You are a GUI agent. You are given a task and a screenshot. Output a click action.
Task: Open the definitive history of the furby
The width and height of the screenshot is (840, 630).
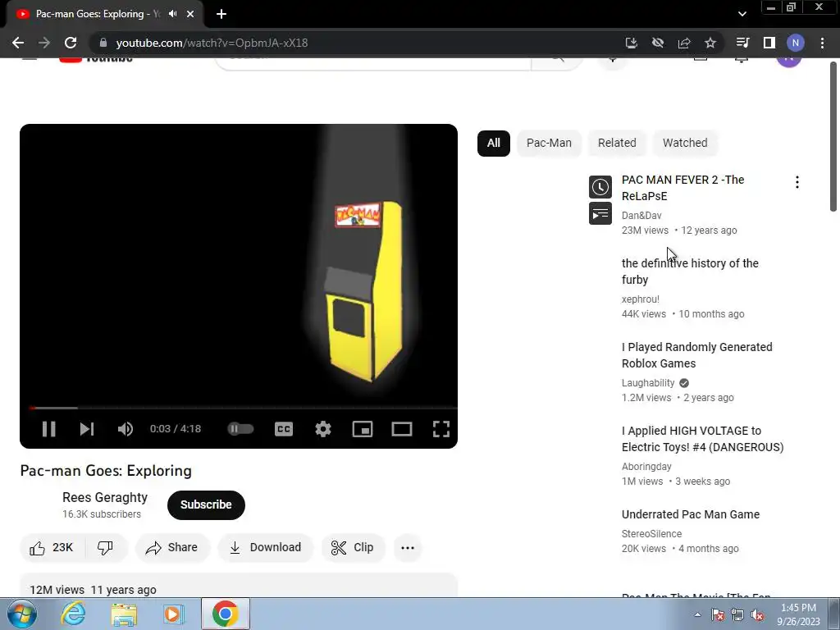(x=690, y=272)
